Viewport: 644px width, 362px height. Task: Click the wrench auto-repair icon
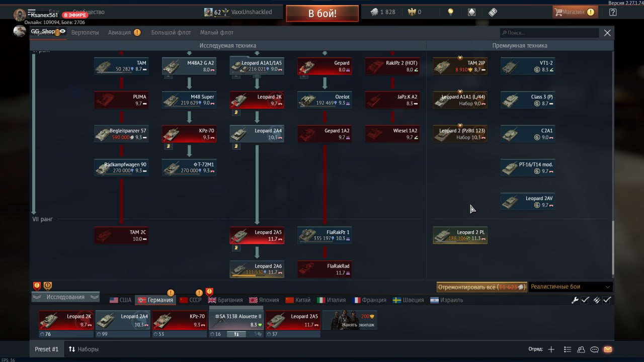click(575, 300)
